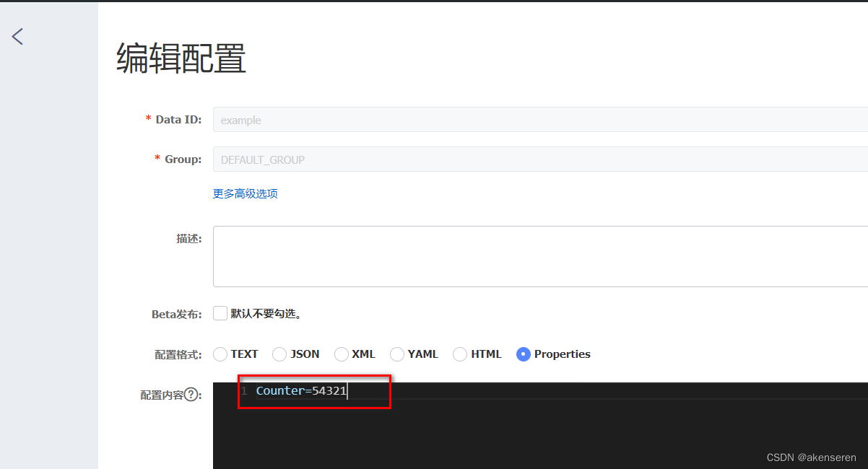Click line number 1 in the editor gutter
Screen dimensions: 868x469
click(x=244, y=391)
